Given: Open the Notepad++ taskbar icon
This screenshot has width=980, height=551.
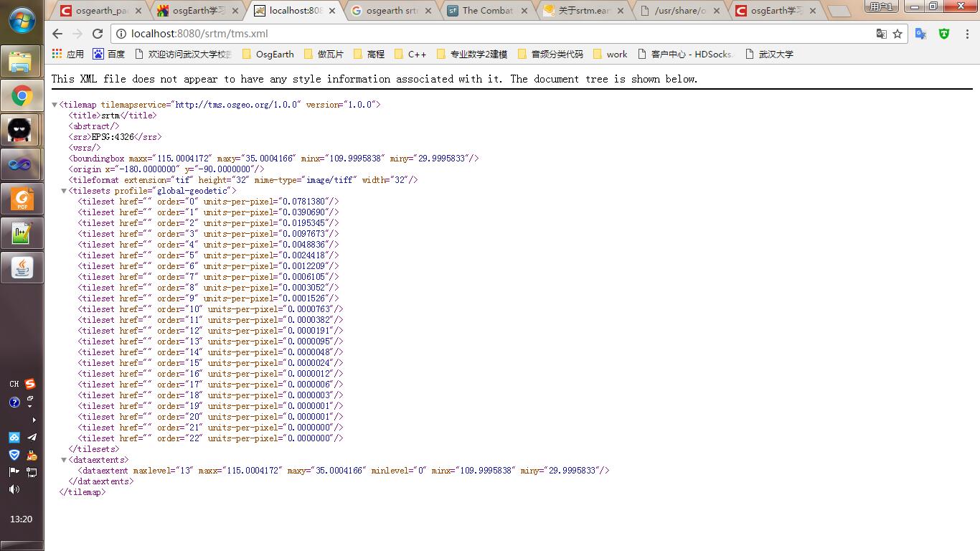Looking at the screenshot, I should 22,233.
